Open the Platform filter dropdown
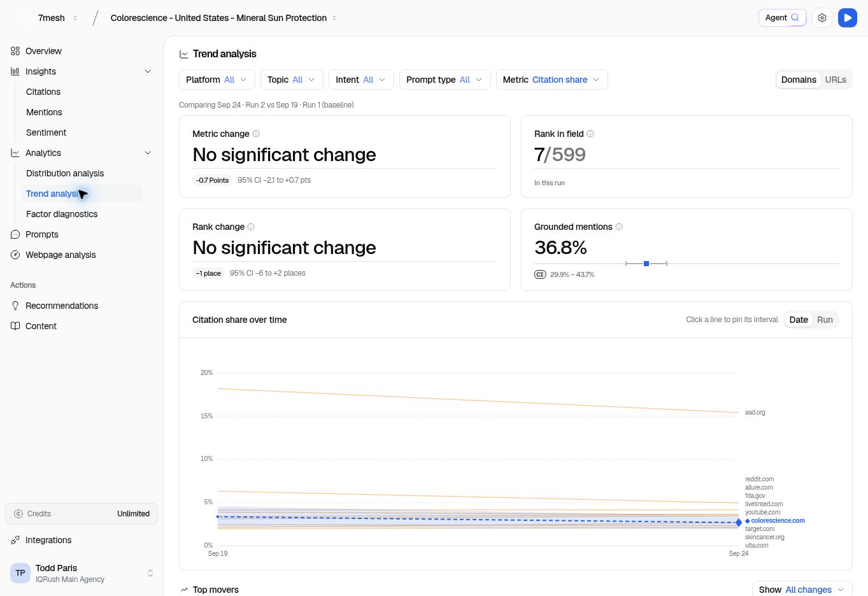The image size is (868, 596). [217, 80]
